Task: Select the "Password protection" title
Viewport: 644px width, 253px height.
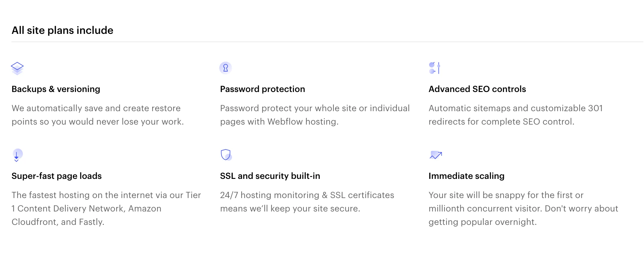Action: point(262,89)
